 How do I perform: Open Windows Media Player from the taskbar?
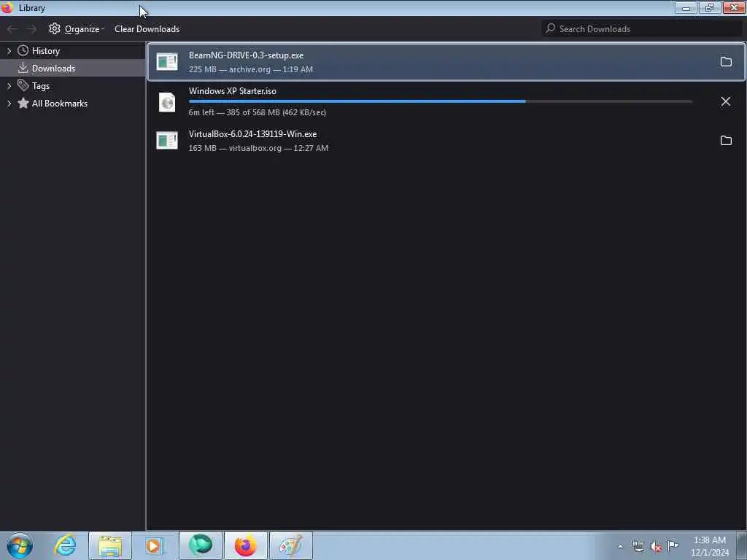tap(153, 545)
